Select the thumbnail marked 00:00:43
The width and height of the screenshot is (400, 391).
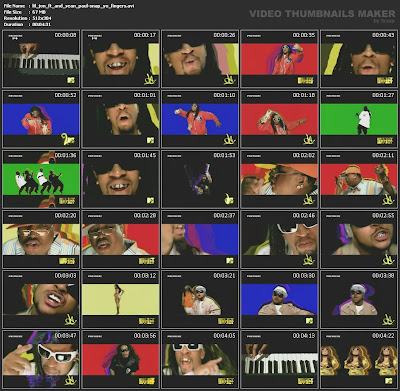[359, 59]
